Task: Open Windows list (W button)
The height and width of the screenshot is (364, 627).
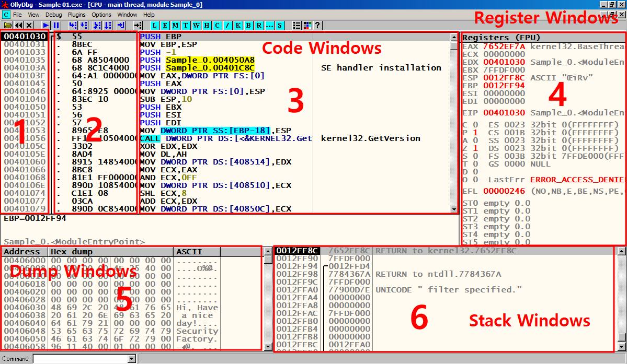Action: point(196,25)
